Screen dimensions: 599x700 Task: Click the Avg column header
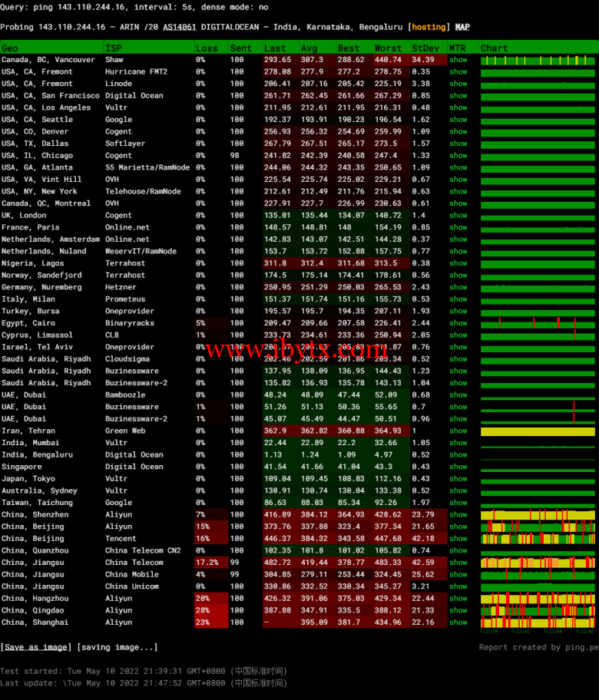(309, 48)
